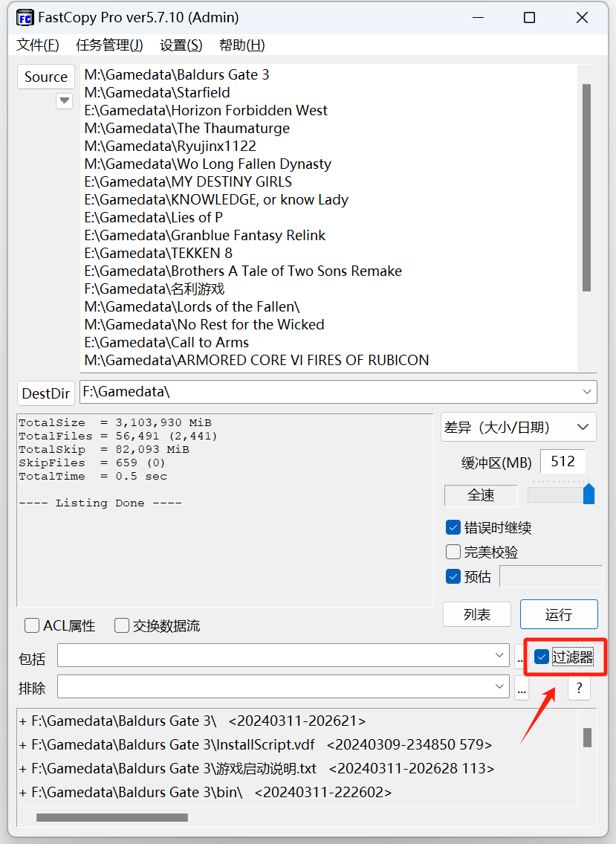
Task: Click the buffer size field showing 512
Action: click(562, 461)
